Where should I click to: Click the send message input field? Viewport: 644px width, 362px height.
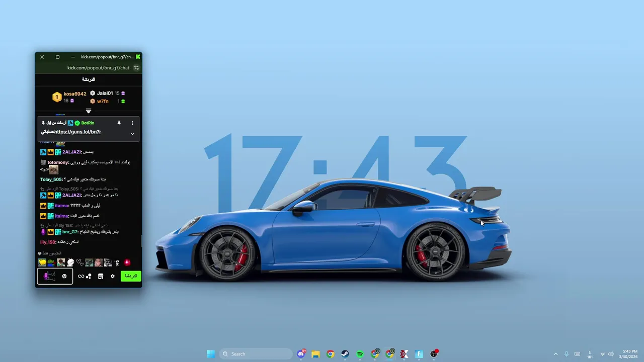click(x=55, y=276)
